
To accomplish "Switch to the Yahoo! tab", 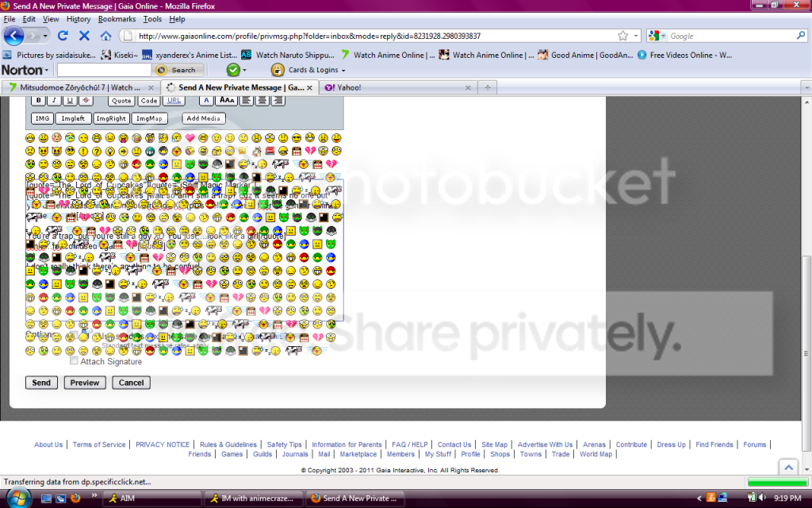I will click(x=397, y=87).
